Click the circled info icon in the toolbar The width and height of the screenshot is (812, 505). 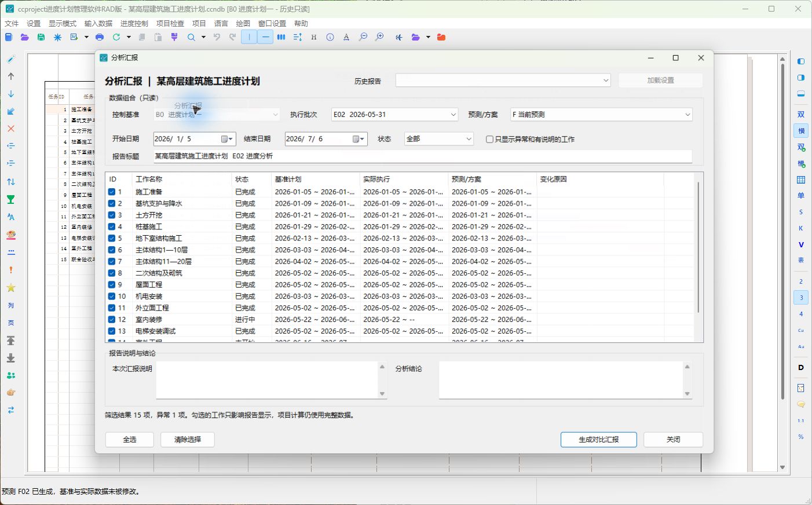(x=330, y=37)
